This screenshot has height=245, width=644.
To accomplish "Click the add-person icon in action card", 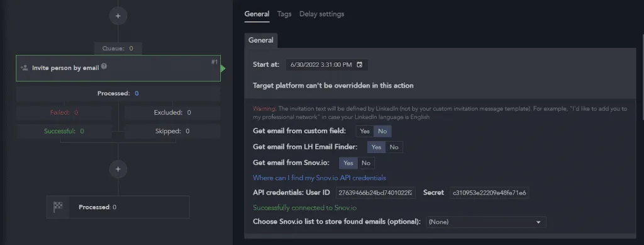I will click(25, 68).
